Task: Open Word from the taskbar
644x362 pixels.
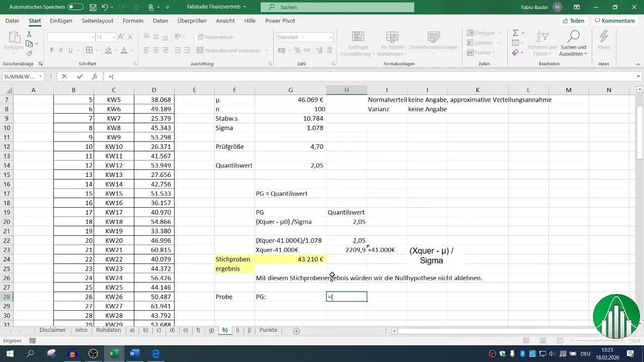Action: tap(135, 353)
